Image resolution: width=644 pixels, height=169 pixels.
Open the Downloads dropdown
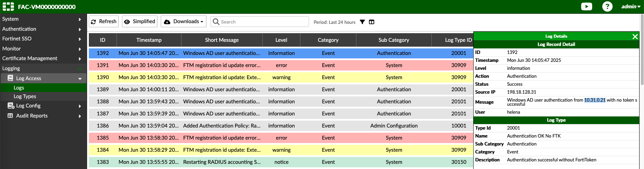(183, 21)
